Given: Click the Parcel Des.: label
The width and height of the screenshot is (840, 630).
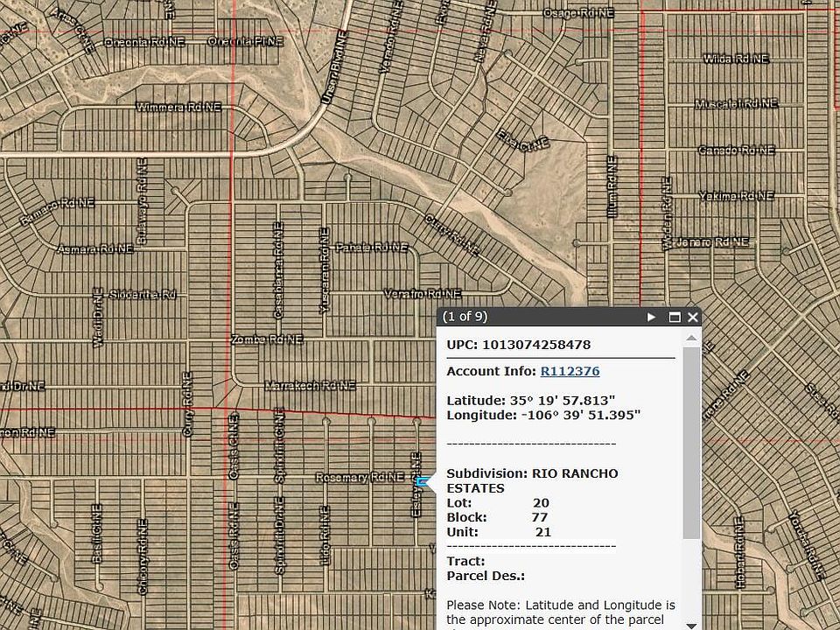Looking at the screenshot, I should pyautogui.click(x=486, y=576).
